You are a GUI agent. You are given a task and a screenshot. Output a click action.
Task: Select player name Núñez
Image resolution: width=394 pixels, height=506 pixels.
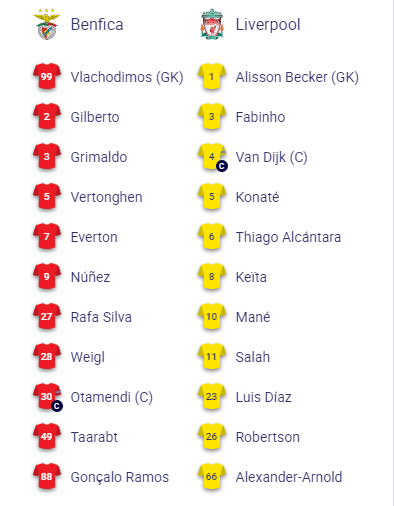[x=90, y=277]
